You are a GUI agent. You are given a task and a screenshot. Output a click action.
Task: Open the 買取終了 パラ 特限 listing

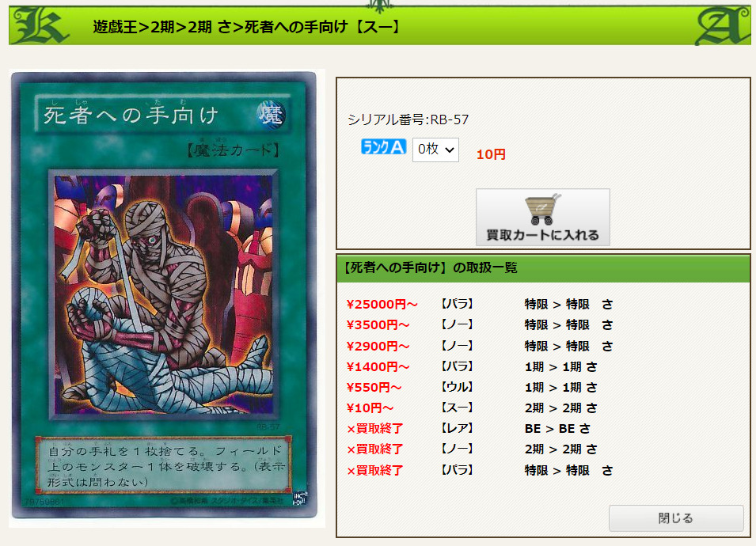coord(479,470)
